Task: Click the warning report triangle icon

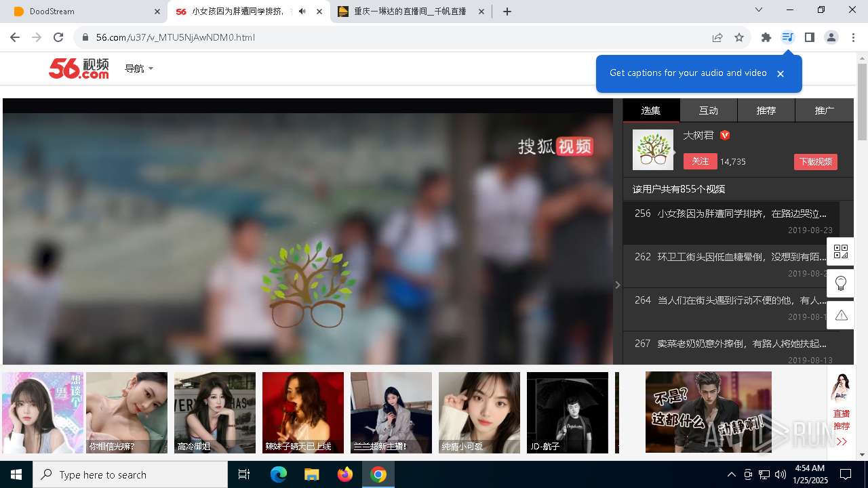Action: (x=841, y=315)
